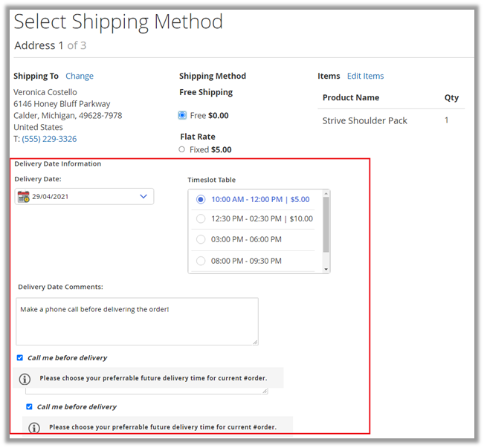Choose the 03:00 PM - 06:00 PM timeslot
The height and width of the screenshot is (448, 484).
pyautogui.click(x=201, y=239)
